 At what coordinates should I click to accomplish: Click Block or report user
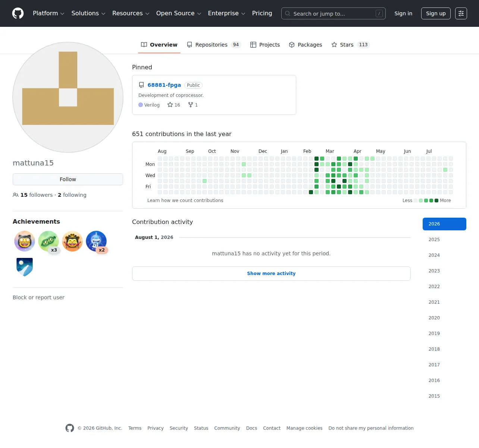click(38, 297)
